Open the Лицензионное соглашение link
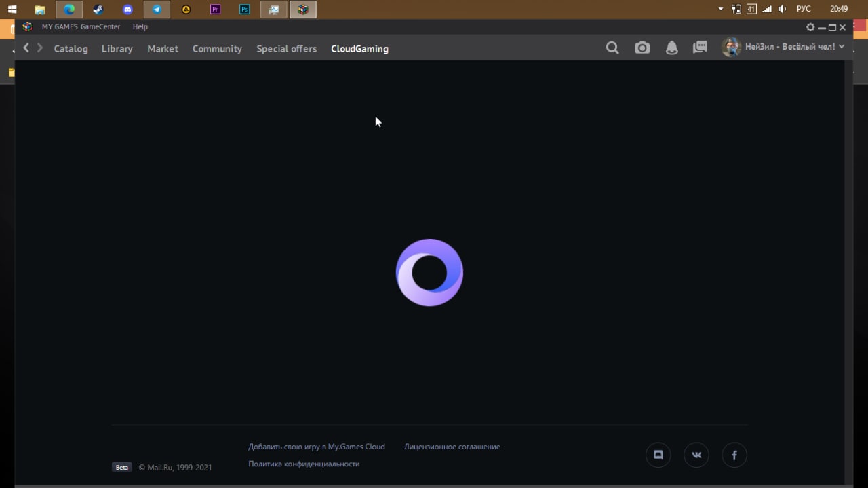Image resolution: width=868 pixels, height=488 pixels. click(452, 447)
